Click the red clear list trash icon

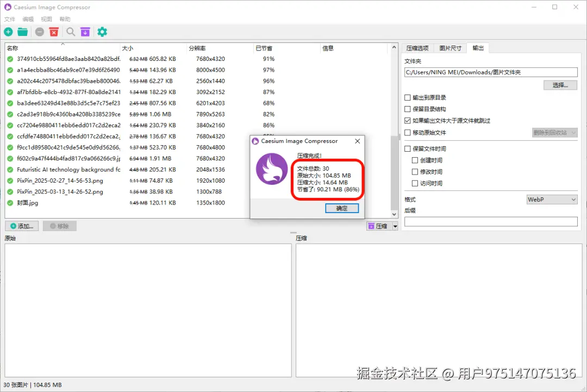point(54,32)
